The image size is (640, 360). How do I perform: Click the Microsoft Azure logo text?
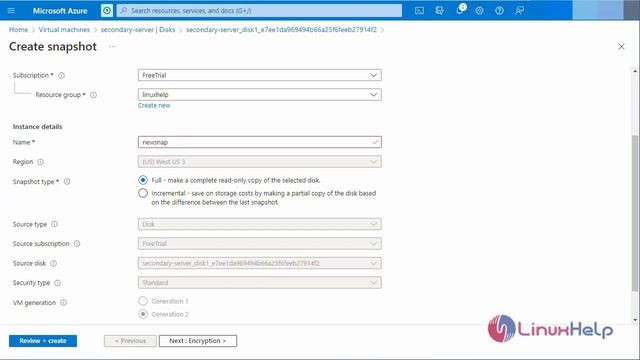tap(60, 11)
